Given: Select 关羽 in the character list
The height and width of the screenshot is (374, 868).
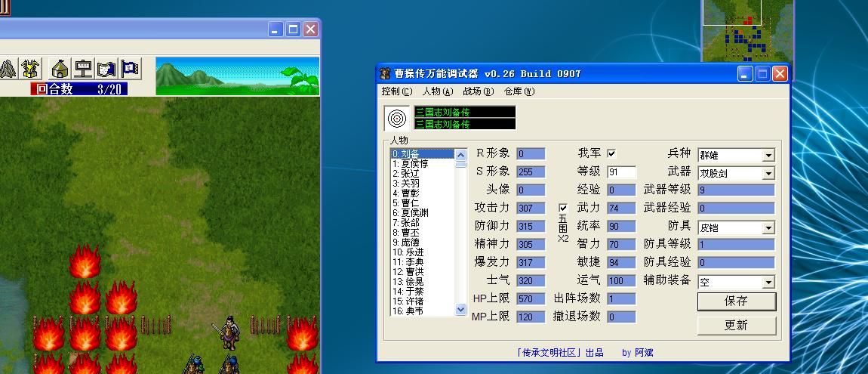Looking at the screenshot, I should point(411,184).
